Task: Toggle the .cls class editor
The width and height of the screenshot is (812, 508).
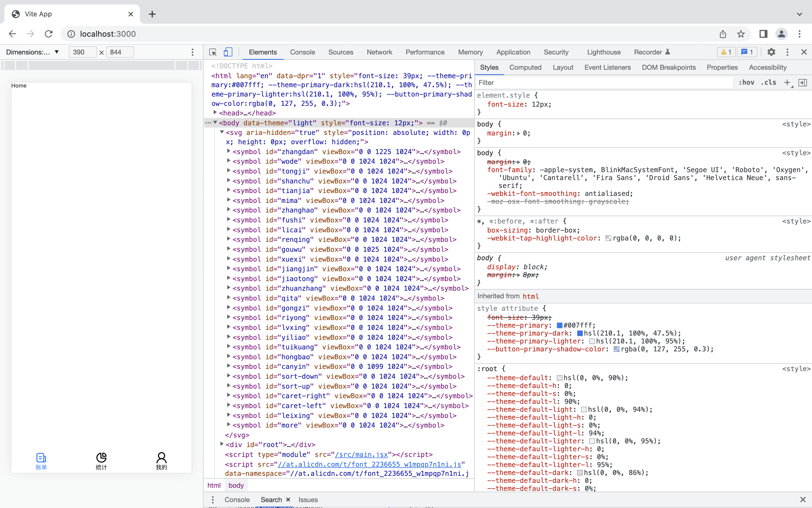Action: coord(768,83)
